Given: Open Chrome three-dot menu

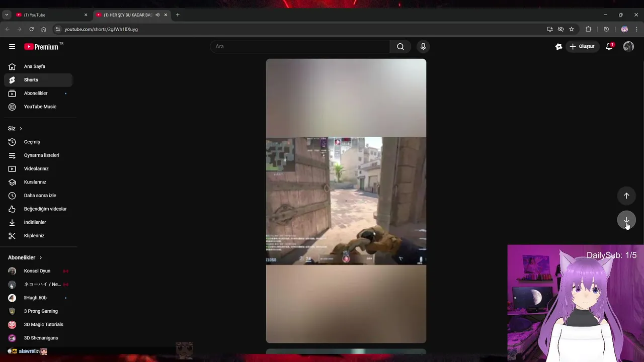Looking at the screenshot, I should click(x=637, y=29).
